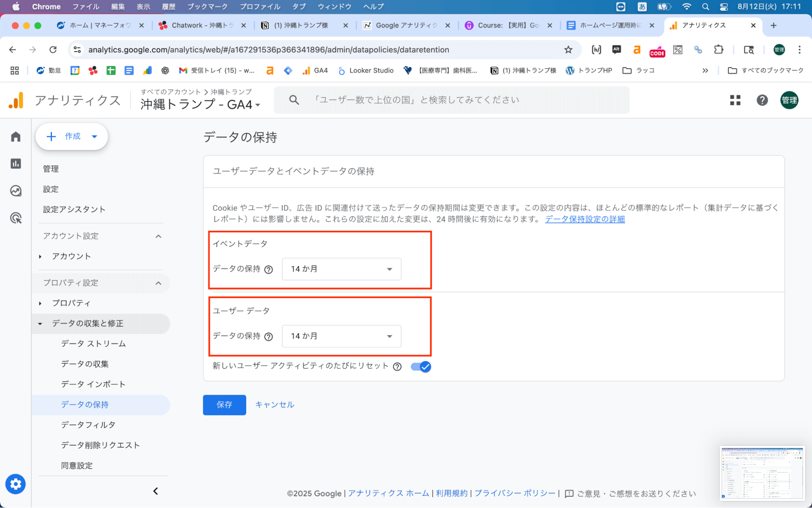Open the GA4 Home page icon
This screenshot has height=508, width=812.
pyautogui.click(x=15, y=137)
